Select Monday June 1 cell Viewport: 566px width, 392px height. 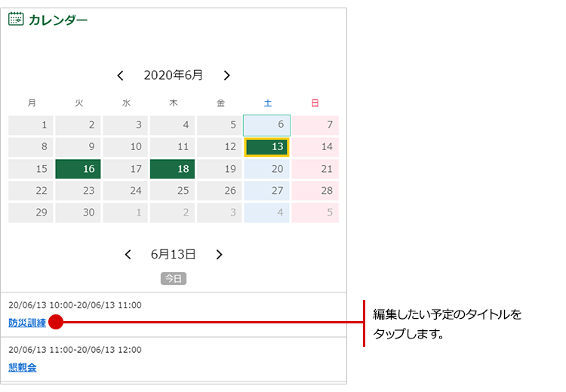pos(31,125)
